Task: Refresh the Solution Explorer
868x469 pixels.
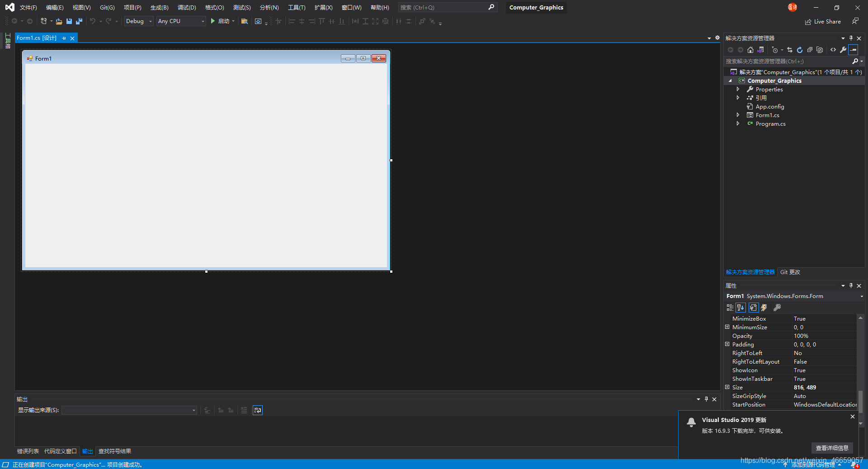Action: point(800,50)
